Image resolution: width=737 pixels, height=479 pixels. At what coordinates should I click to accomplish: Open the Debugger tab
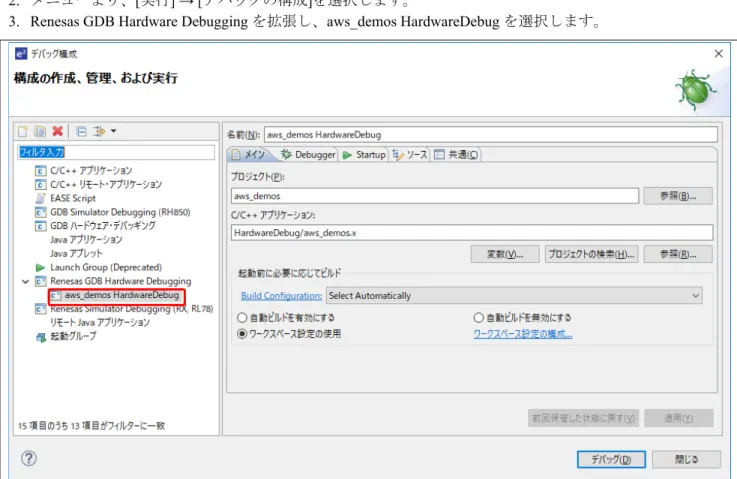coord(308,155)
